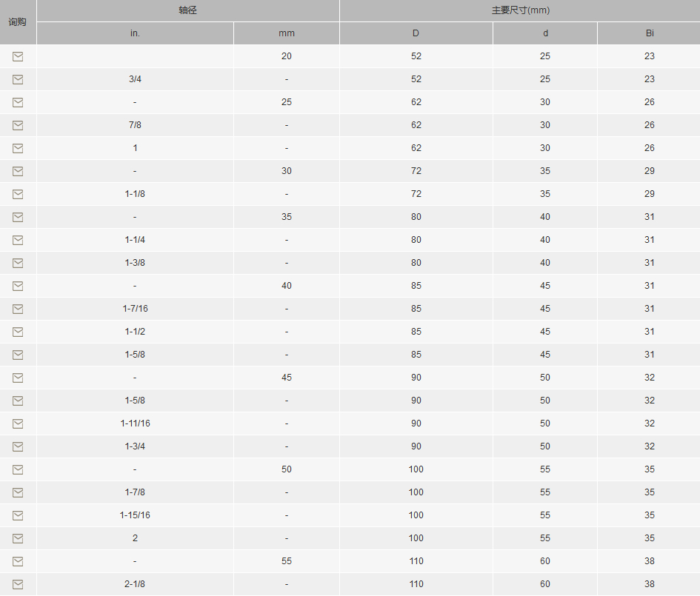Click the Bi column header
Viewport: 700px width, 596px height.
coord(650,33)
